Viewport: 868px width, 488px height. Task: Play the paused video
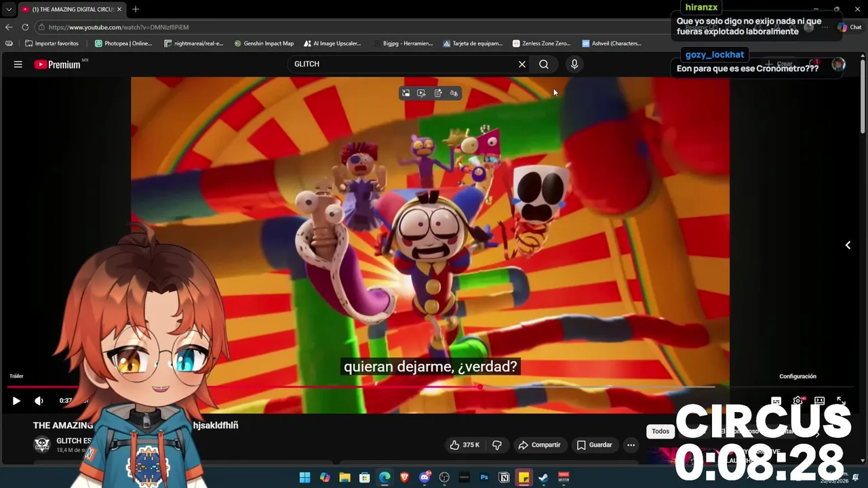(16, 401)
